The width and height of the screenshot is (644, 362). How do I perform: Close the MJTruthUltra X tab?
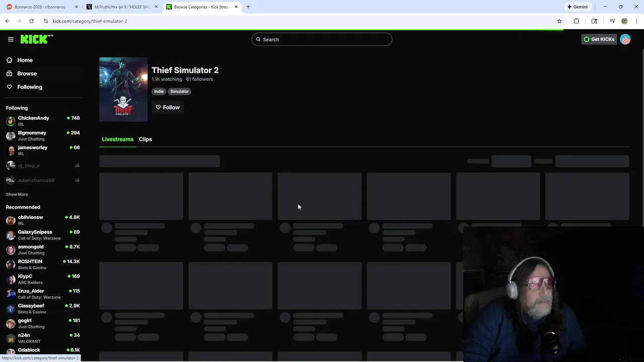(x=156, y=7)
